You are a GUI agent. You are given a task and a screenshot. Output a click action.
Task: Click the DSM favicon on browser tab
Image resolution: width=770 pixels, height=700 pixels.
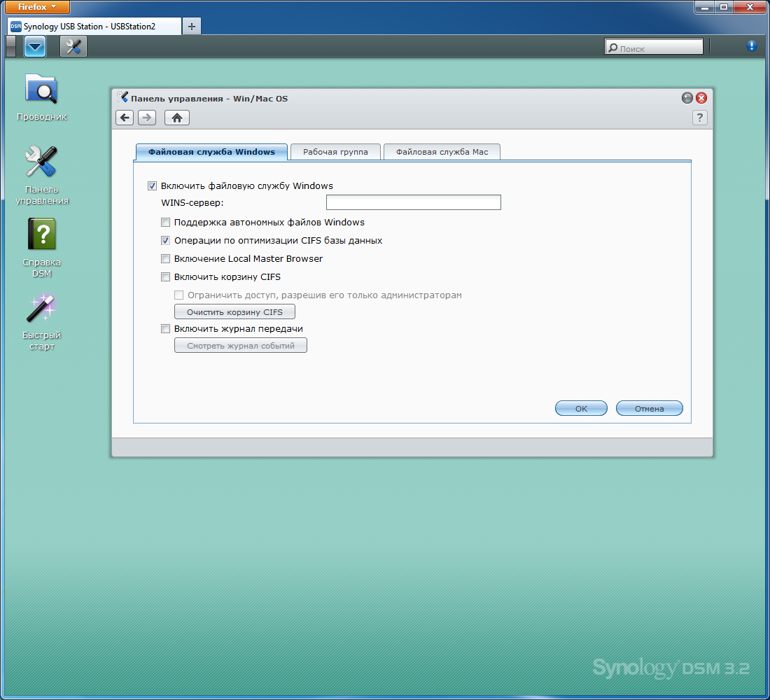click(x=15, y=27)
